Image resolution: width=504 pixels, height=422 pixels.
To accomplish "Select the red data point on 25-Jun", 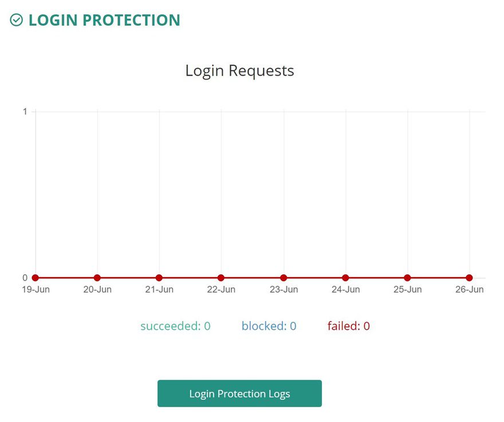I will [408, 277].
